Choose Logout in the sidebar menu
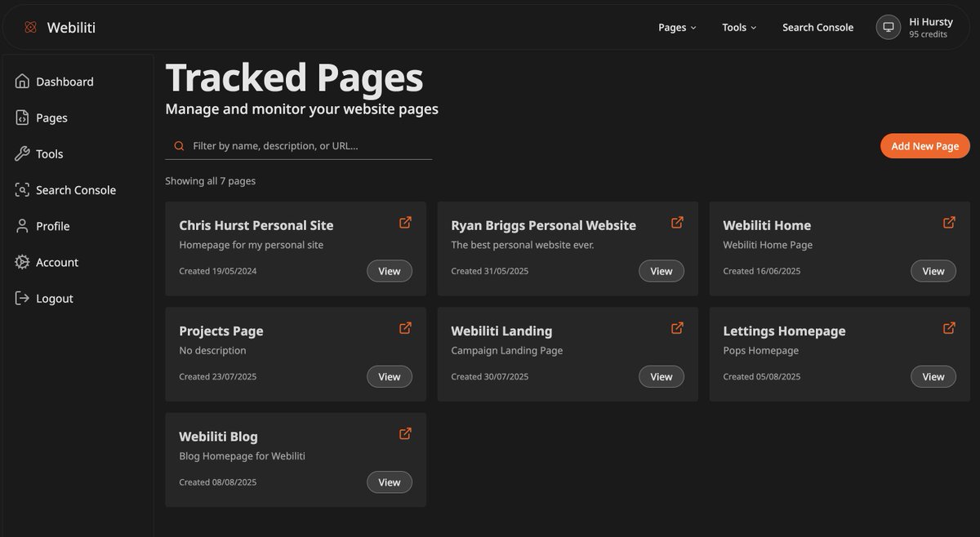This screenshot has width=980, height=537. tap(55, 299)
